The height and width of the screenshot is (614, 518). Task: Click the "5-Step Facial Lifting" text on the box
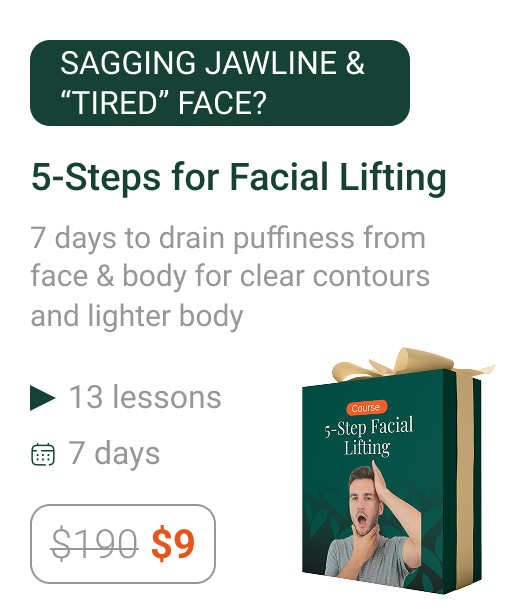click(x=368, y=437)
